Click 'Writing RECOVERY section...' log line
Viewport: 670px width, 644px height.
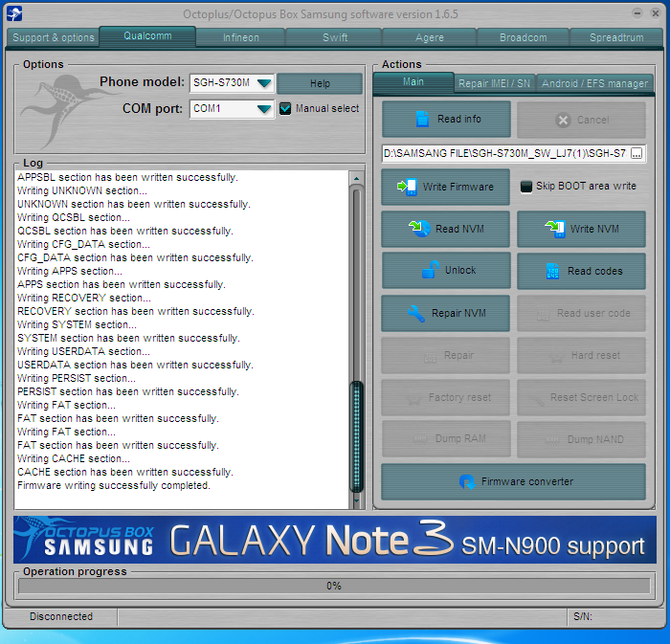(84, 298)
